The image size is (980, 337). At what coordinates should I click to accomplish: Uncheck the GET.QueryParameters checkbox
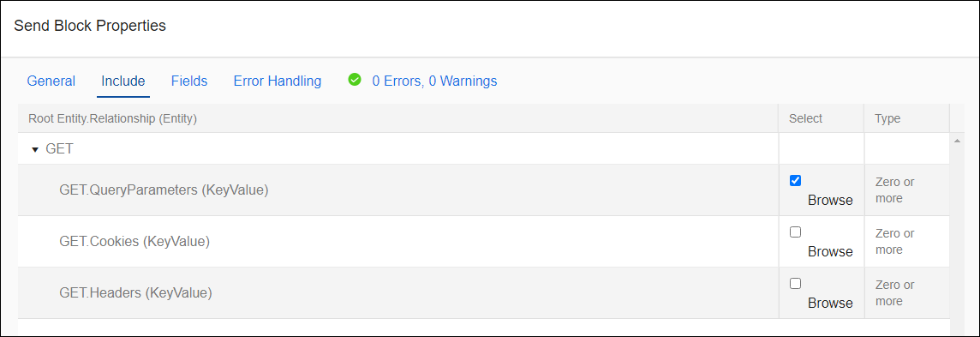click(795, 181)
